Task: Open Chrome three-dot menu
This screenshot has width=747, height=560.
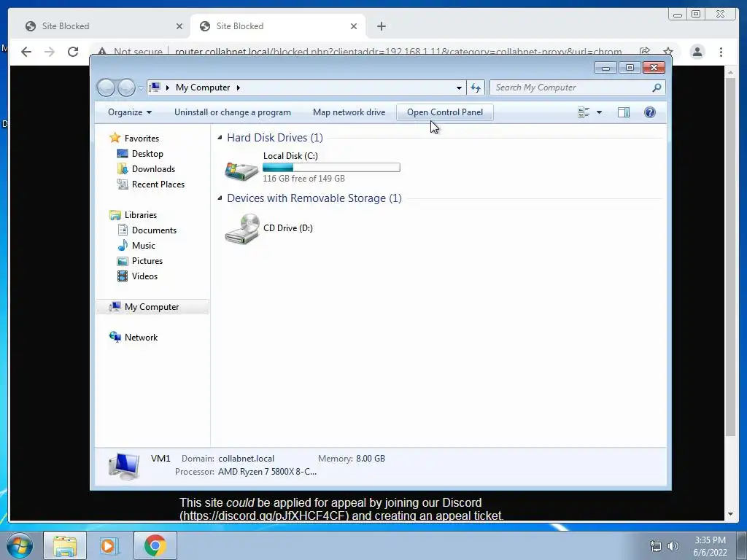Action: pos(721,52)
